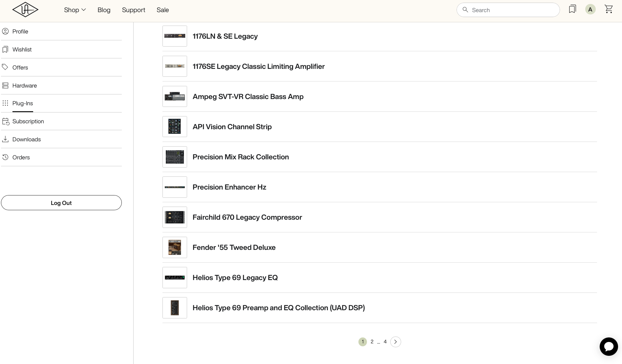Click the Downloads icon in the sidebar
The width and height of the screenshot is (622, 364).
5,139
